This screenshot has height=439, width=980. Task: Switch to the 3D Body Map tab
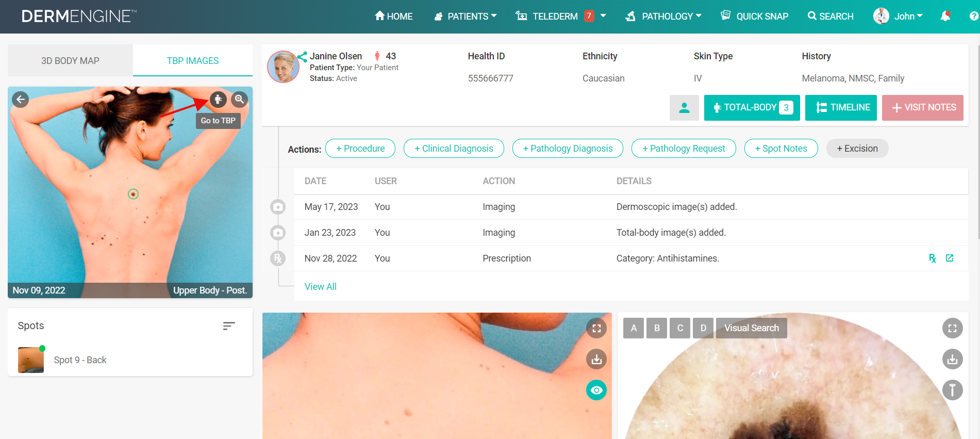pos(70,61)
